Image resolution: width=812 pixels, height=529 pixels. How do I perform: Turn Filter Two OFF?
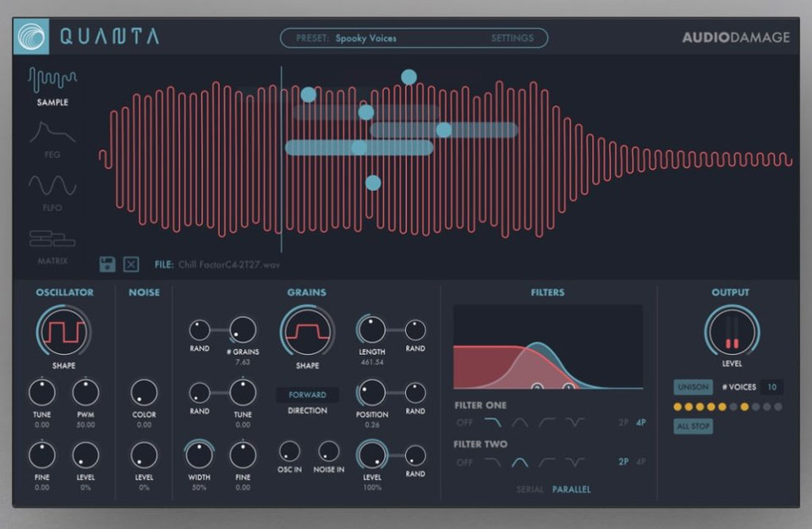[x=466, y=461]
